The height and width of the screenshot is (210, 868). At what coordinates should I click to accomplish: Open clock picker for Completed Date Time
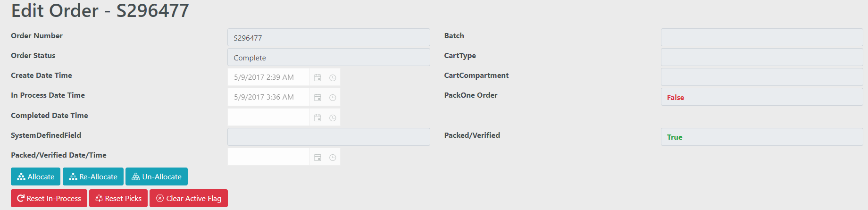click(x=333, y=118)
